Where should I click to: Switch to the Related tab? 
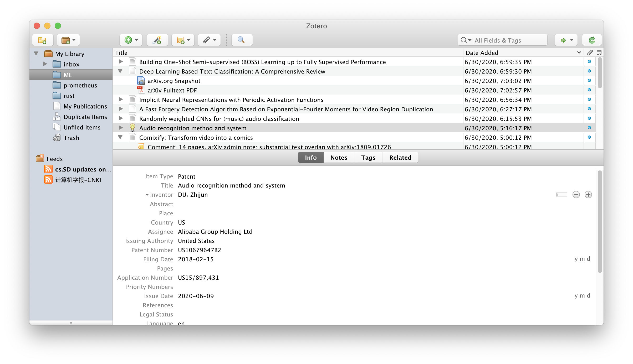point(400,158)
